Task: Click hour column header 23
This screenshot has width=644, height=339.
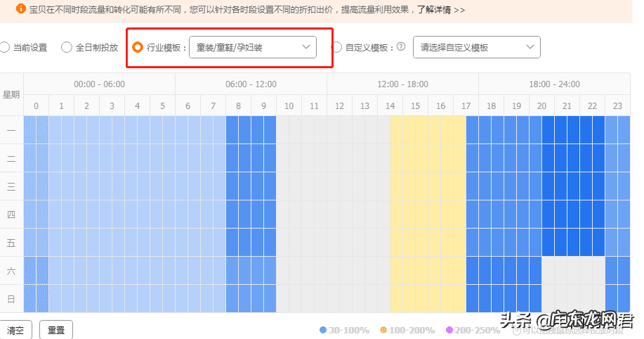Action: click(x=618, y=105)
